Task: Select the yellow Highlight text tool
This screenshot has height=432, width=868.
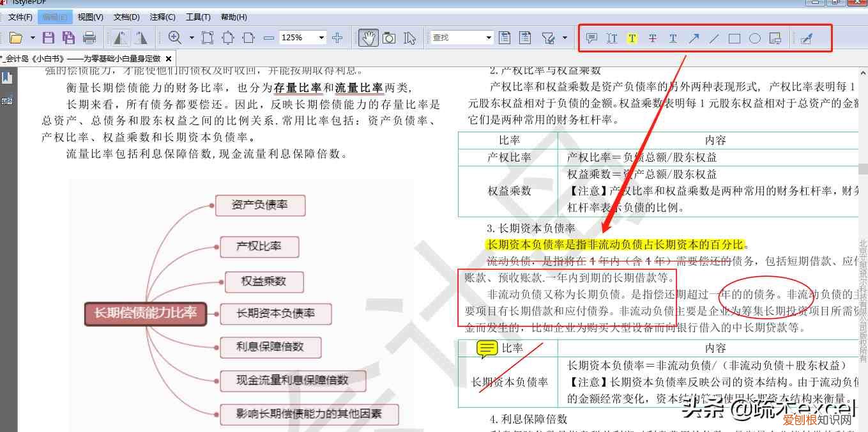Action: [x=632, y=38]
